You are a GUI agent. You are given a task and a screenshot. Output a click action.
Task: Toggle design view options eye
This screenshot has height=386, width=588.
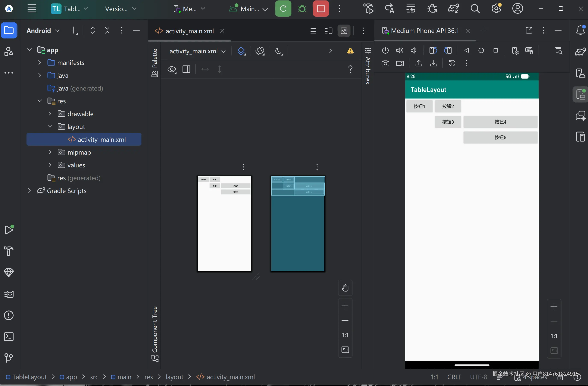click(172, 69)
